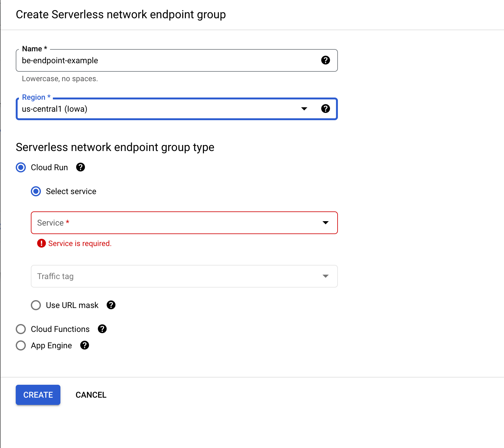Click the help icon beside Cloud Run

click(x=81, y=167)
